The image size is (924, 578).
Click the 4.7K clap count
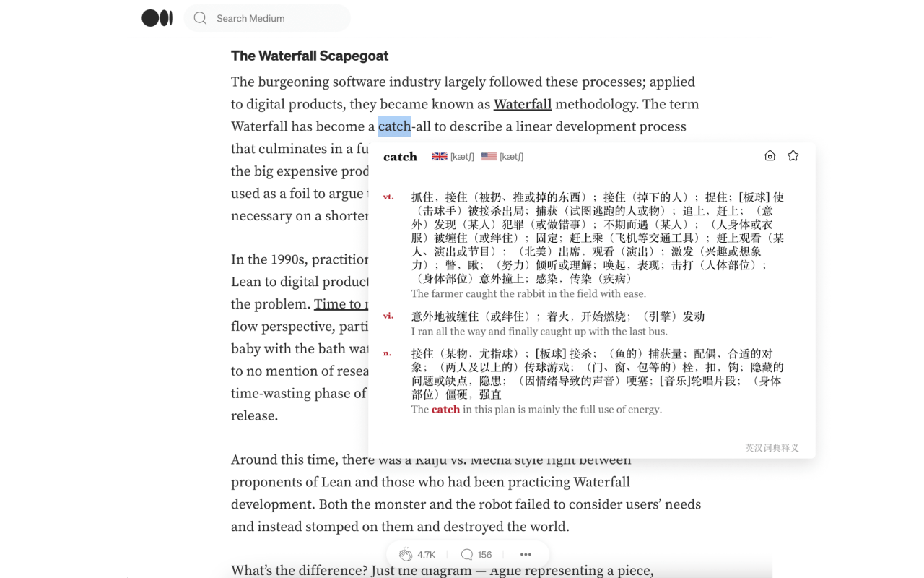426,553
